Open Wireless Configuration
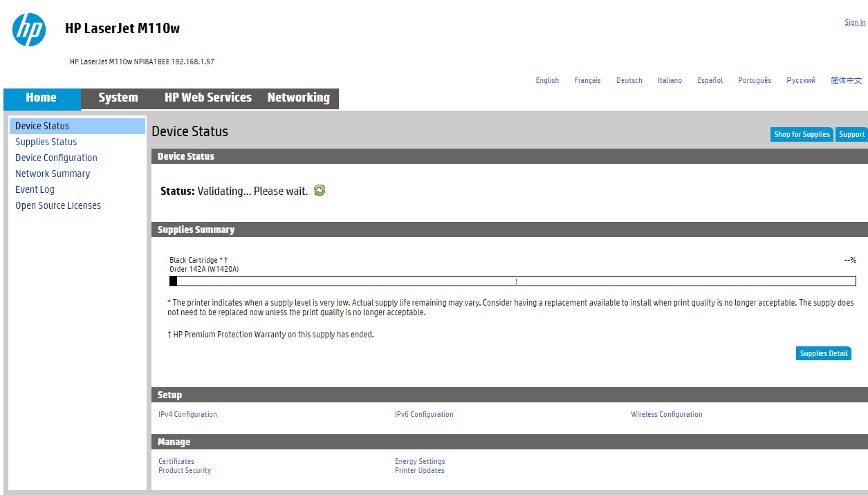 click(666, 415)
